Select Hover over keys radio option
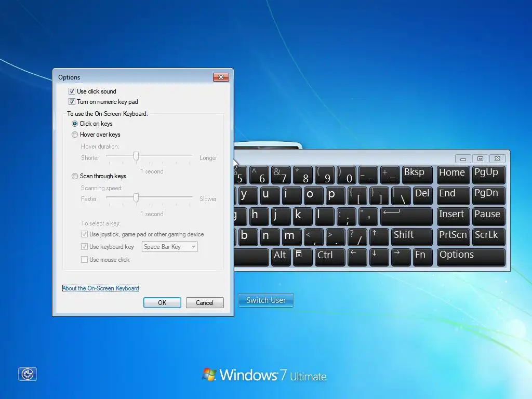The image size is (532, 399). (75, 135)
